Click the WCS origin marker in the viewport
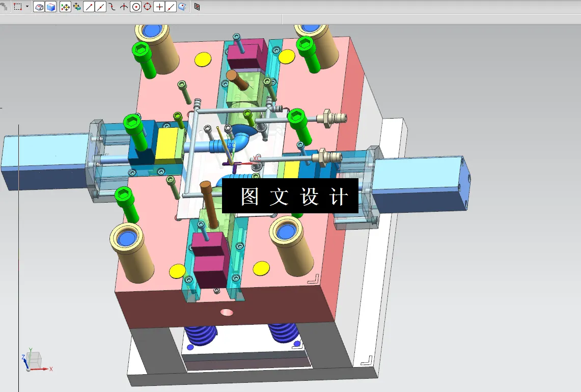 [233, 163]
